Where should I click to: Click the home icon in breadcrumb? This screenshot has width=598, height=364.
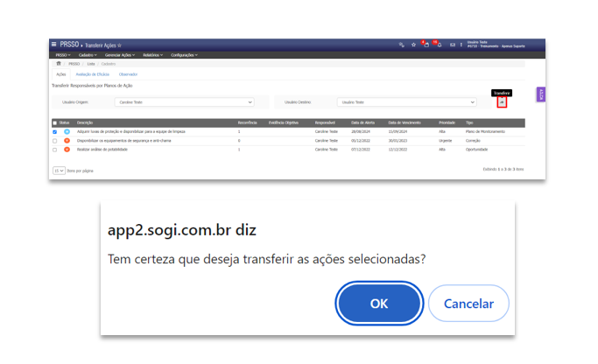[59, 64]
